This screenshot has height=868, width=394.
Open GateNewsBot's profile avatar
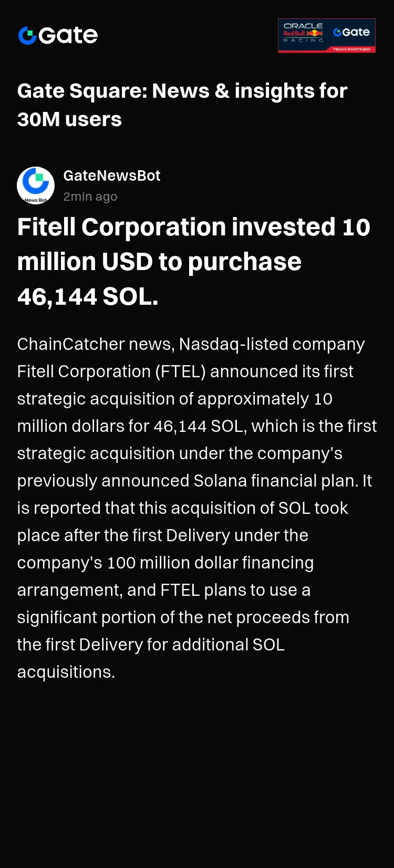pyautogui.click(x=36, y=185)
